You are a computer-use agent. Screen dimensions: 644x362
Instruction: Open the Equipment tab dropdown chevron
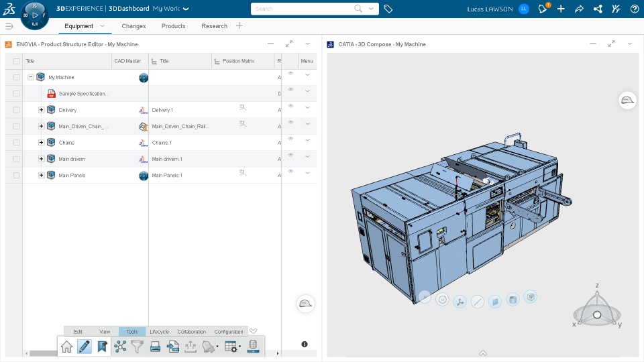coord(102,26)
